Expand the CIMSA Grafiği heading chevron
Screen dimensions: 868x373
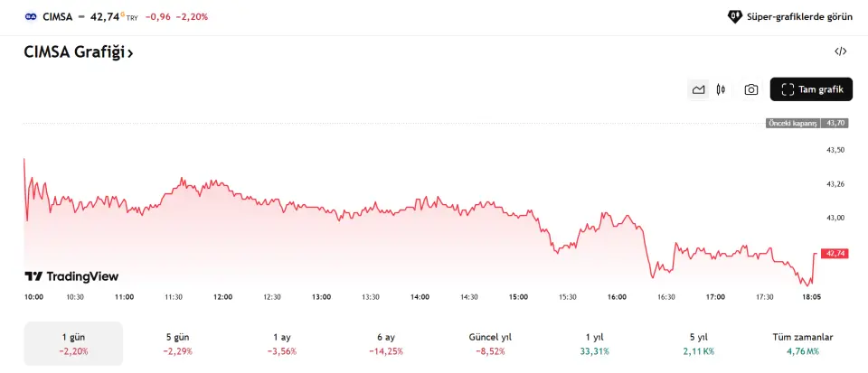[130, 52]
